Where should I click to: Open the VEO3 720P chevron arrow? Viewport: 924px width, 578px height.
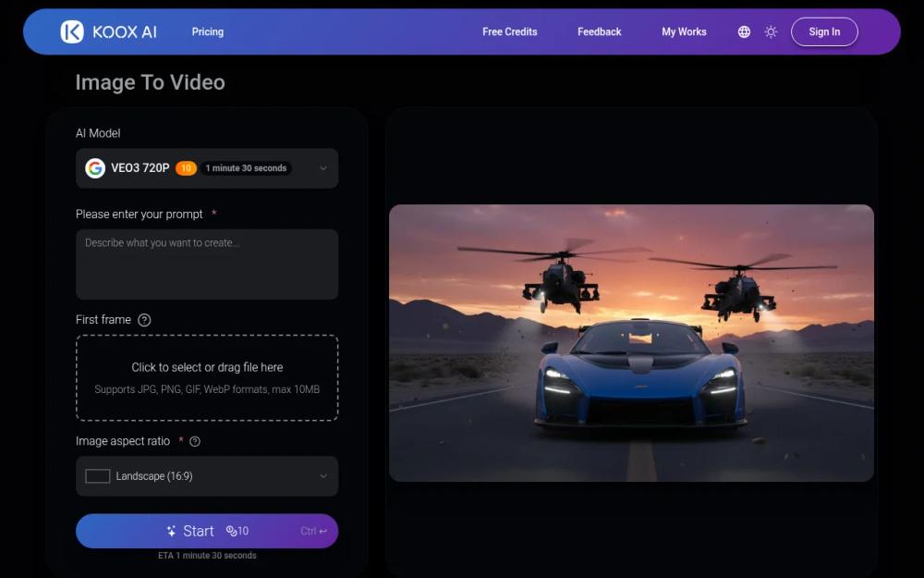pyautogui.click(x=322, y=168)
